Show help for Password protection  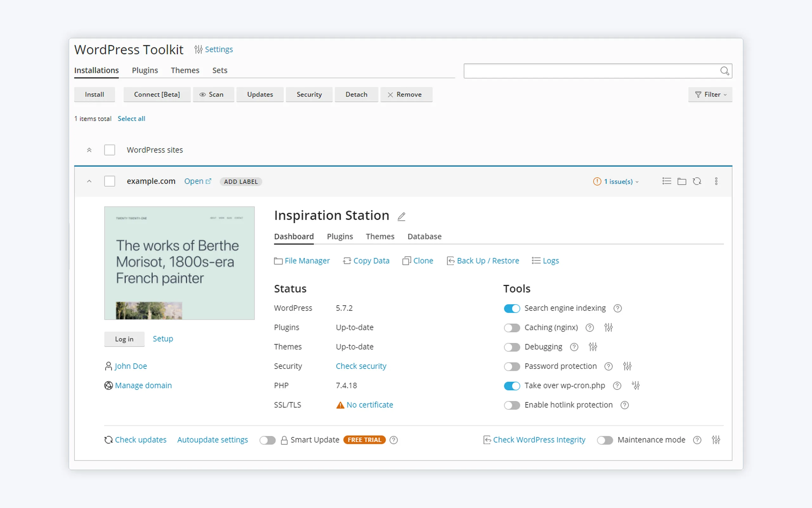tap(608, 366)
